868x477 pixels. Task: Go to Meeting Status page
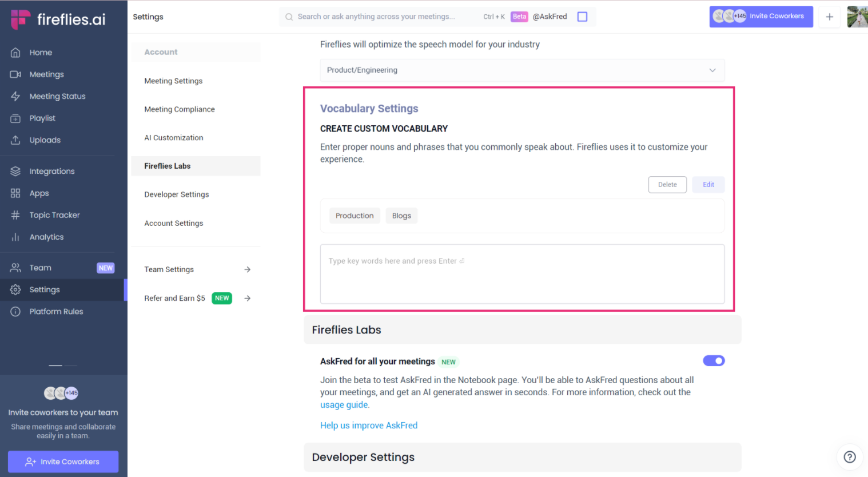click(57, 96)
